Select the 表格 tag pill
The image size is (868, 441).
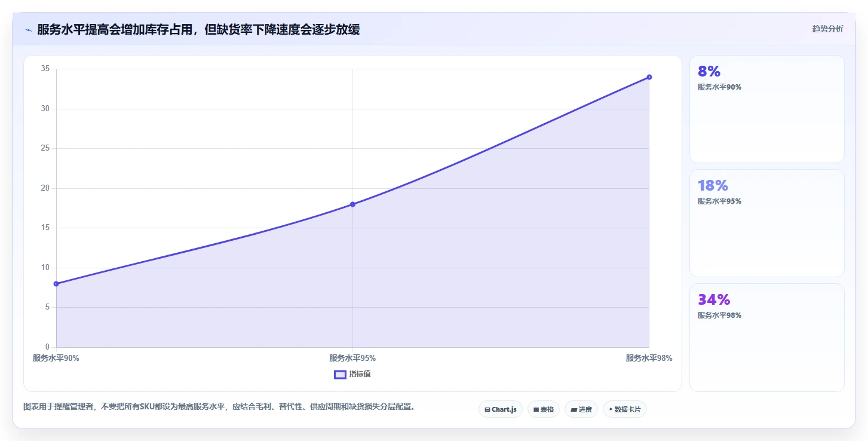(x=544, y=409)
